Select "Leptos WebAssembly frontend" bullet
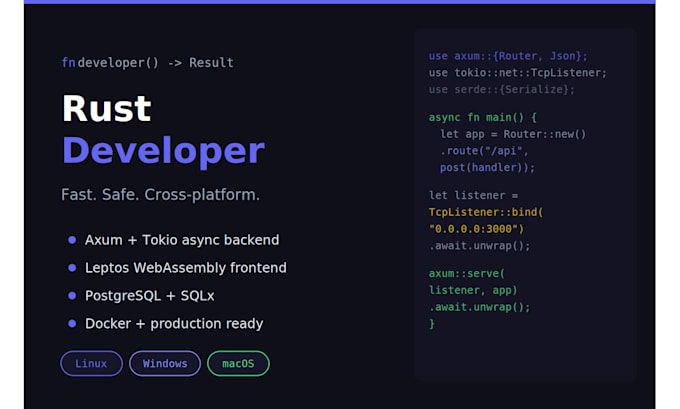680x409 pixels. tap(177, 268)
